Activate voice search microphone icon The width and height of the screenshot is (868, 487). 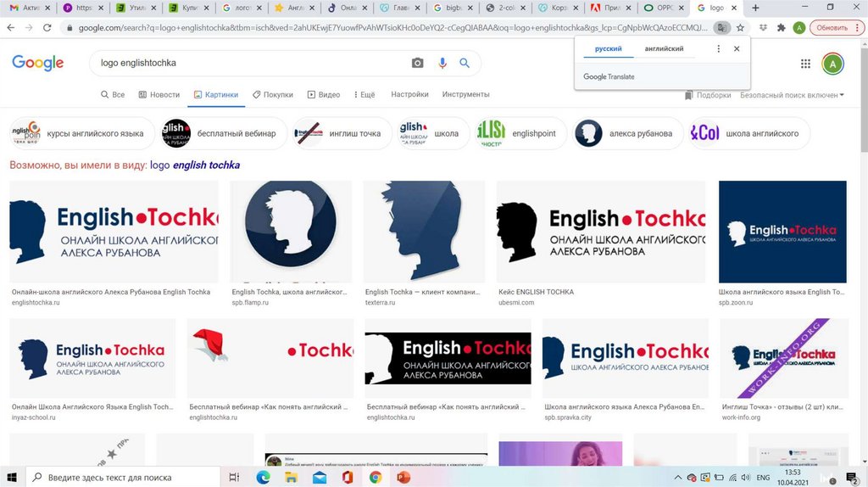(442, 64)
